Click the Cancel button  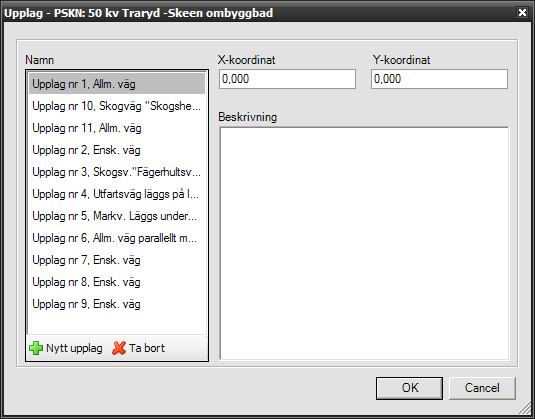[x=482, y=388]
